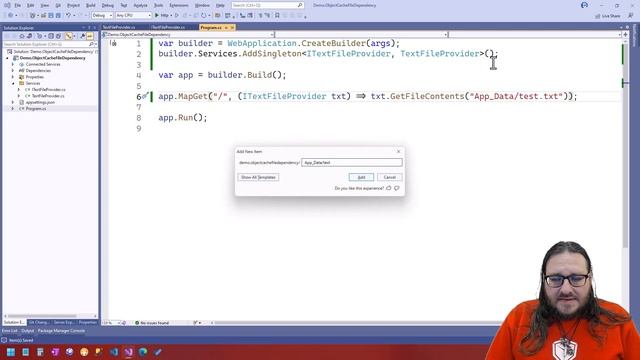Click Show All Templates button

click(258, 177)
